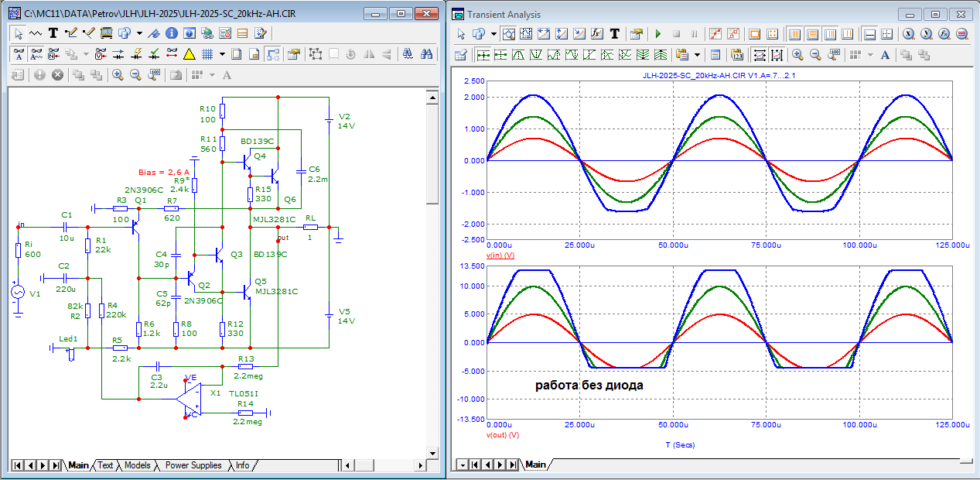
Task: Click the schematic vertical scrollbar down arrow
Action: click(x=432, y=451)
